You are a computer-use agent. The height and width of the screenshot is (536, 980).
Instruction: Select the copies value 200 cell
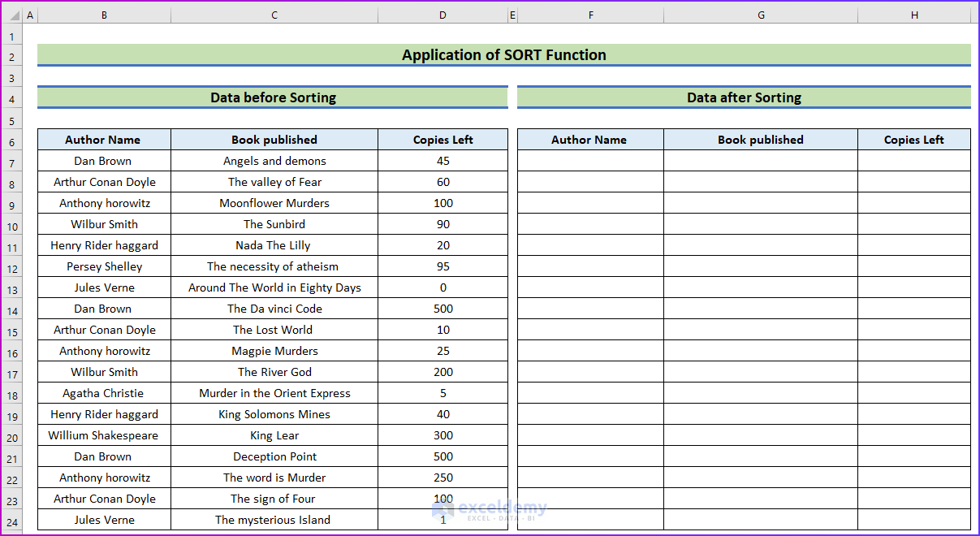pos(443,372)
